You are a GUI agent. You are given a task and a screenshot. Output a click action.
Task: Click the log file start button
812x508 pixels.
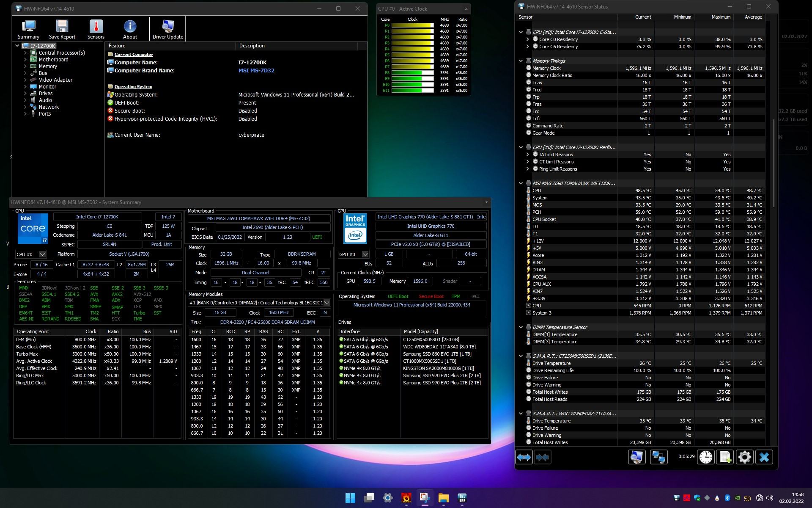[725, 457]
